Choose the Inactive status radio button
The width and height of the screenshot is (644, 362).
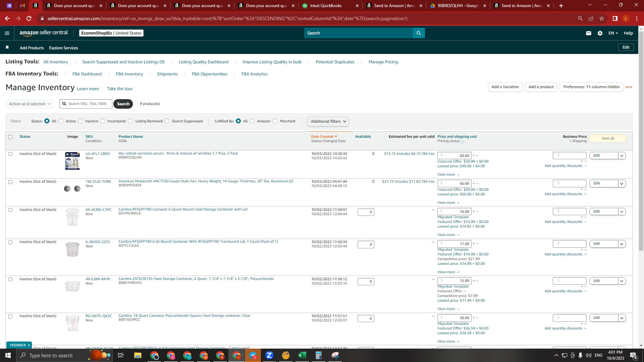tap(80, 121)
